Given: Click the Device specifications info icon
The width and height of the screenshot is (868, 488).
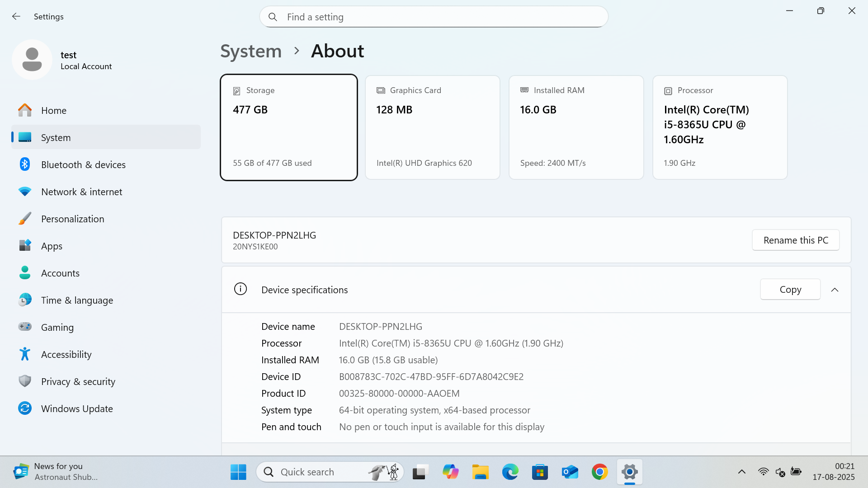Looking at the screenshot, I should pyautogui.click(x=241, y=289).
